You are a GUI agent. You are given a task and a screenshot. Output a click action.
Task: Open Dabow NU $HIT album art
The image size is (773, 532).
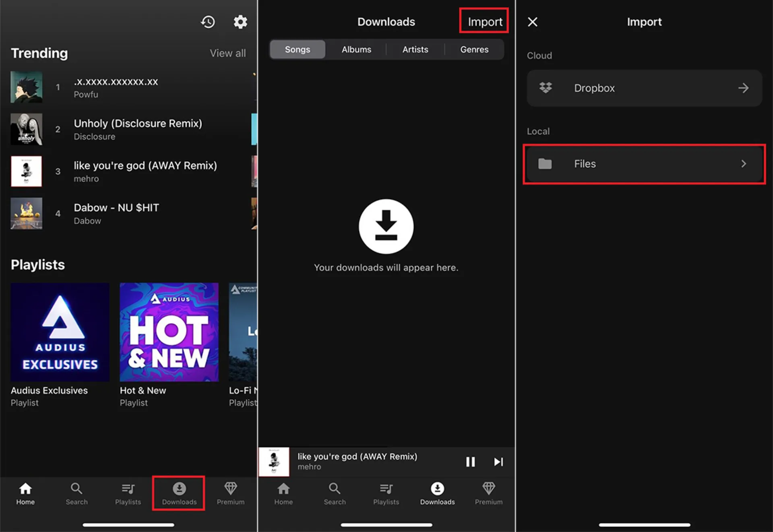(x=26, y=213)
